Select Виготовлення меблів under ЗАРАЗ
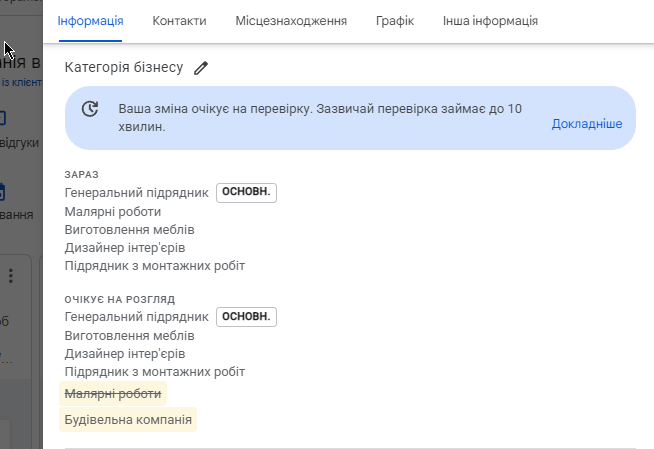The image size is (654, 449). point(129,230)
